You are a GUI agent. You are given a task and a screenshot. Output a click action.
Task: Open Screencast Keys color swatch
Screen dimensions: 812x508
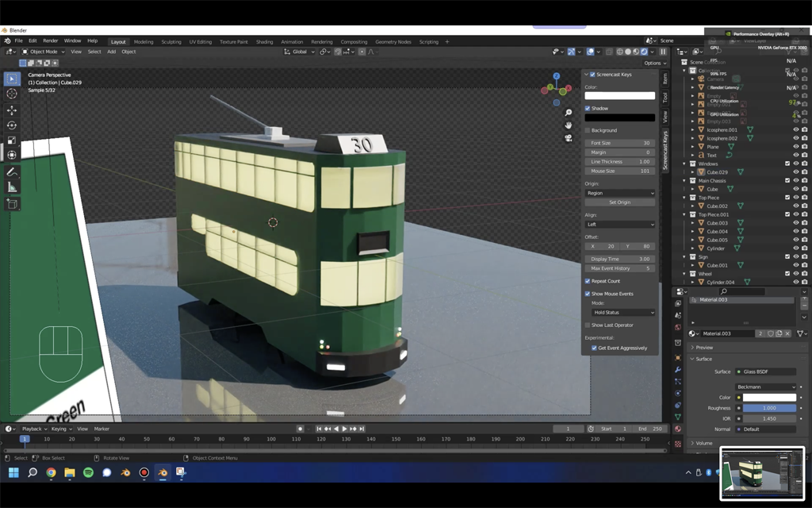coord(620,96)
